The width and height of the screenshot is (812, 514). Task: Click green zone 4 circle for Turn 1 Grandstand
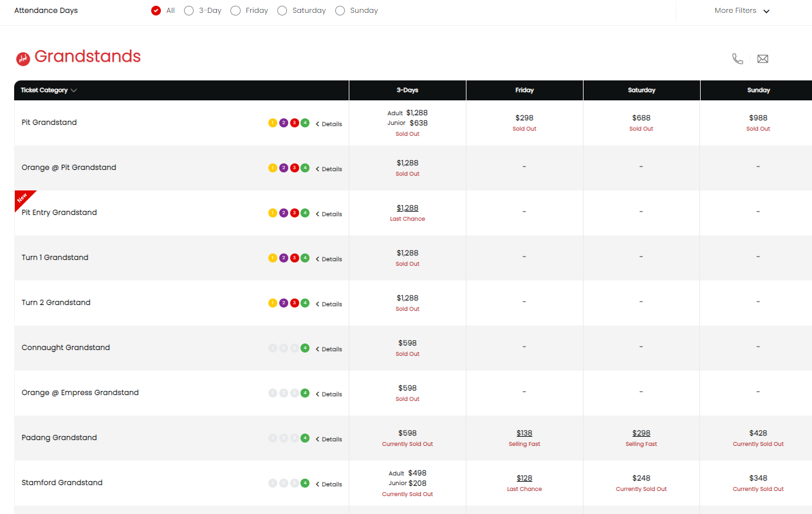(305, 258)
